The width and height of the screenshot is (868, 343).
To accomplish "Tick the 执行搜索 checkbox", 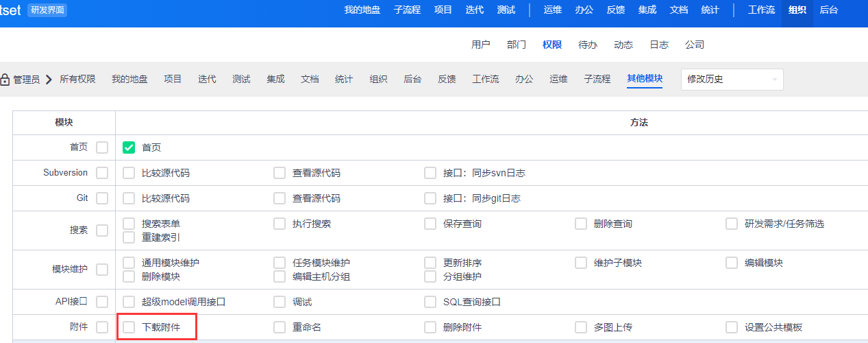I will tap(280, 224).
